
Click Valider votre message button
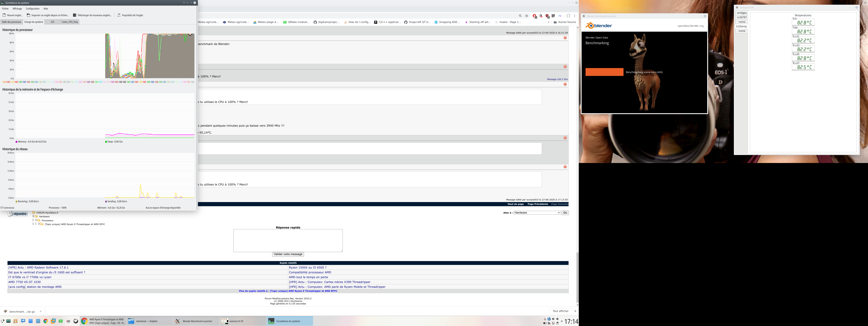288,254
